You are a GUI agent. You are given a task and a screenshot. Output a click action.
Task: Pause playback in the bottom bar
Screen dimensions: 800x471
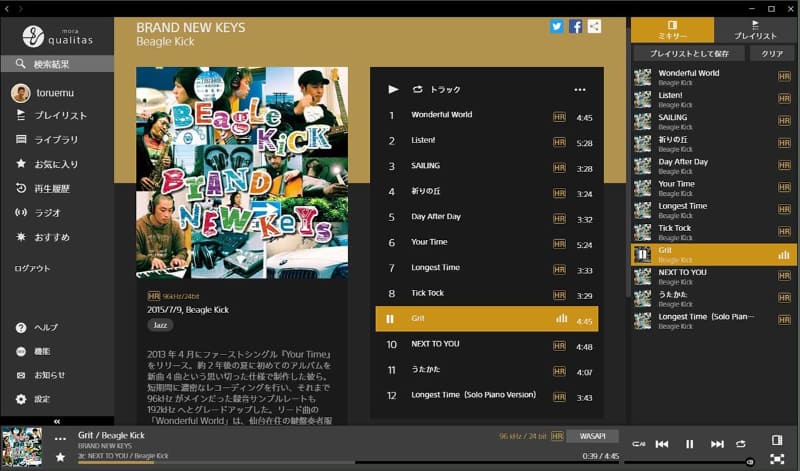pyautogui.click(x=689, y=444)
